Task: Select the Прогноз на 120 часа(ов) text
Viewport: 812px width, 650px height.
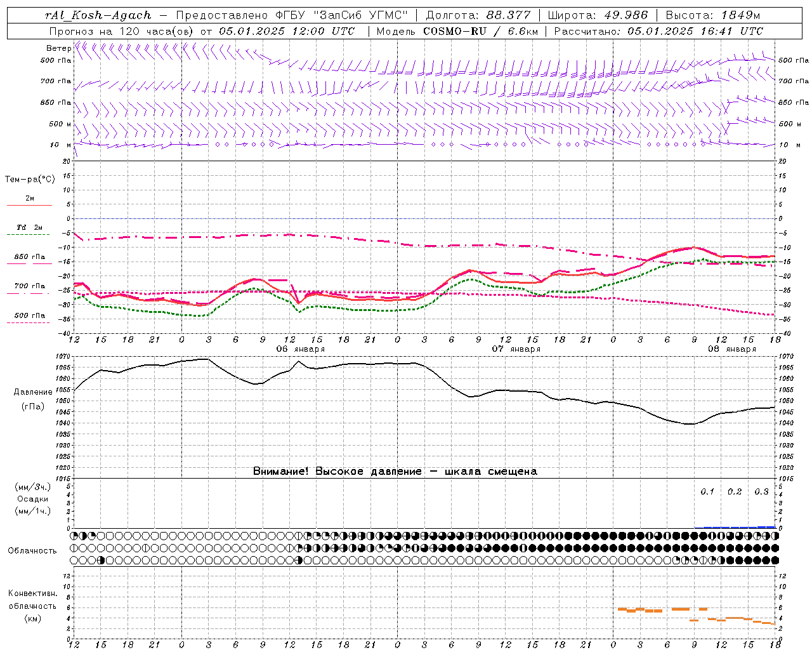Action: 122,31
